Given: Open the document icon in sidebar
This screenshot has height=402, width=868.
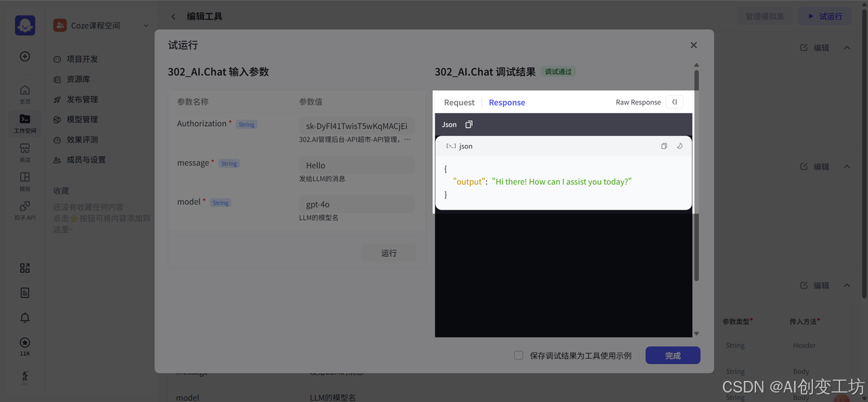Looking at the screenshot, I should coord(25,293).
